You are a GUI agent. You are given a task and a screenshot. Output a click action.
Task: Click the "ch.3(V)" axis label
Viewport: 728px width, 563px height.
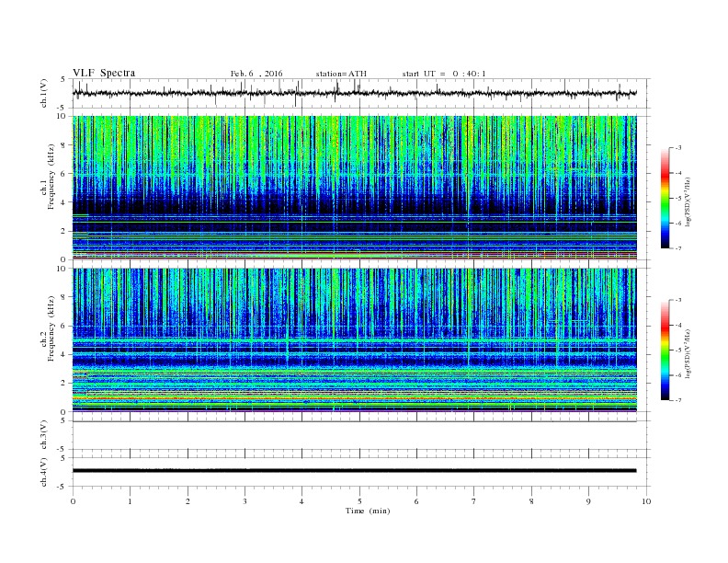(x=44, y=435)
